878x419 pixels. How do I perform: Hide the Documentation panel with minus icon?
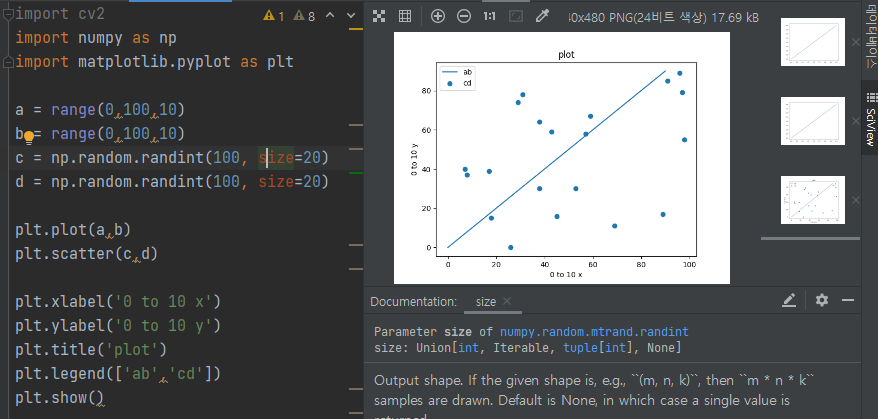pyautogui.click(x=848, y=301)
